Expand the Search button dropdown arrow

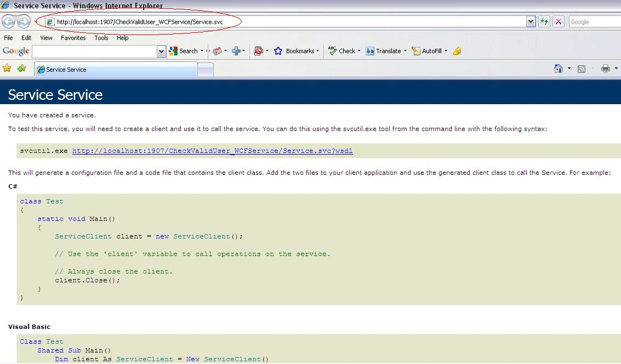(202, 51)
